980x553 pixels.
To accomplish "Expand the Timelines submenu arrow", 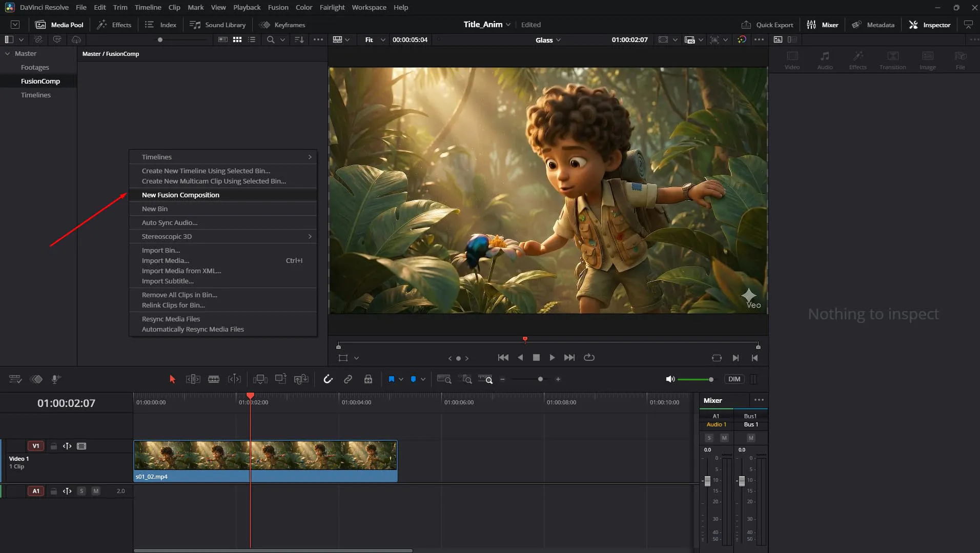I will point(310,157).
